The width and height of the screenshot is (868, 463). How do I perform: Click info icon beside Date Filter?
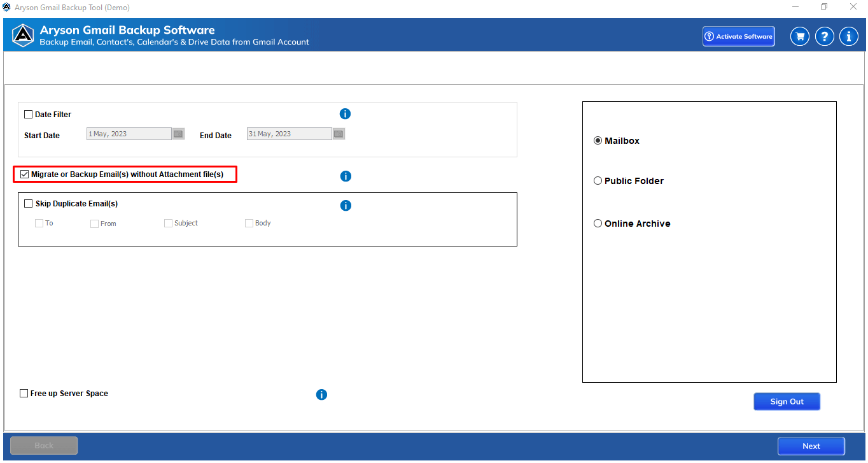[x=345, y=114]
